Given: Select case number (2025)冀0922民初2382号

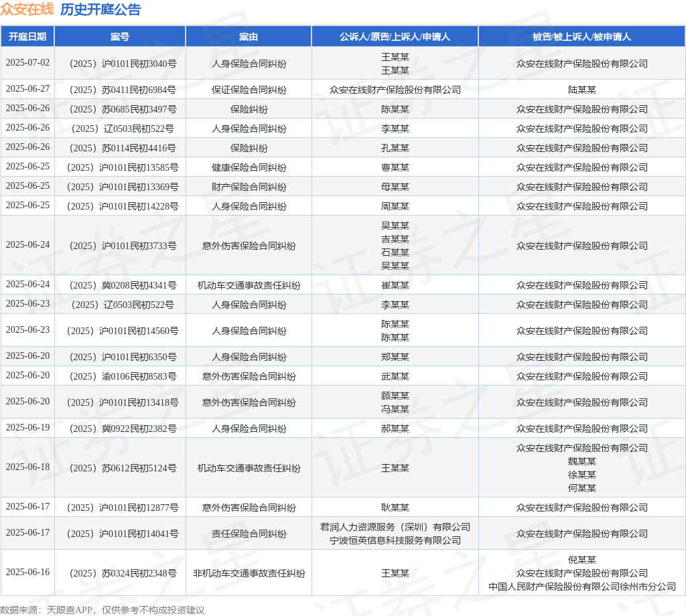Looking at the screenshot, I should [120, 429].
